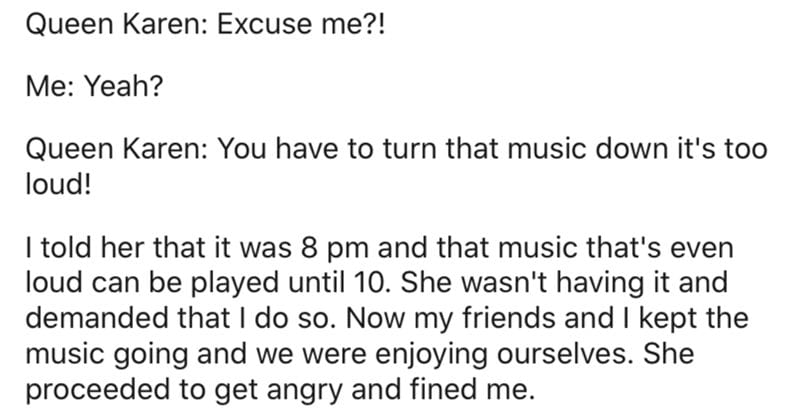Click 'Queen Karen:' in the third line
Screen dimensions: 800x418
[x=117, y=149]
